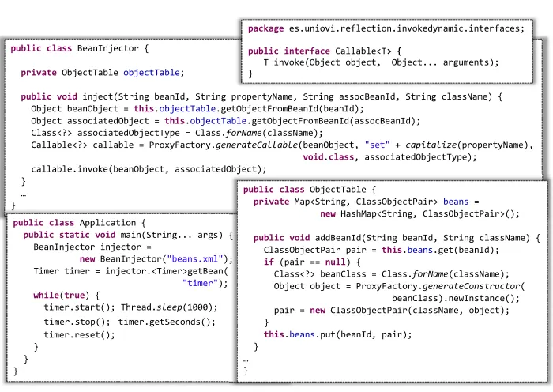Click the 'beanClass).newInstance();' line
The height and width of the screenshot is (392, 553).
[456, 299]
